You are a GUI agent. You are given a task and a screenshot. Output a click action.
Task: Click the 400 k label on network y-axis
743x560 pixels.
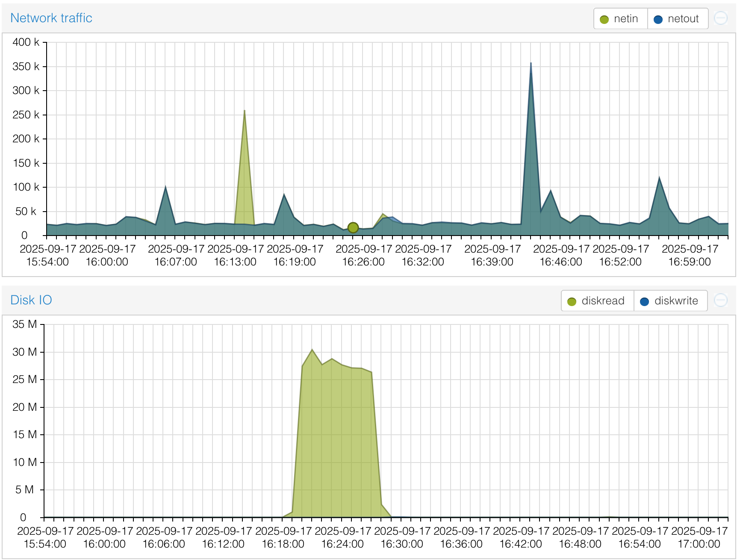[x=26, y=42]
